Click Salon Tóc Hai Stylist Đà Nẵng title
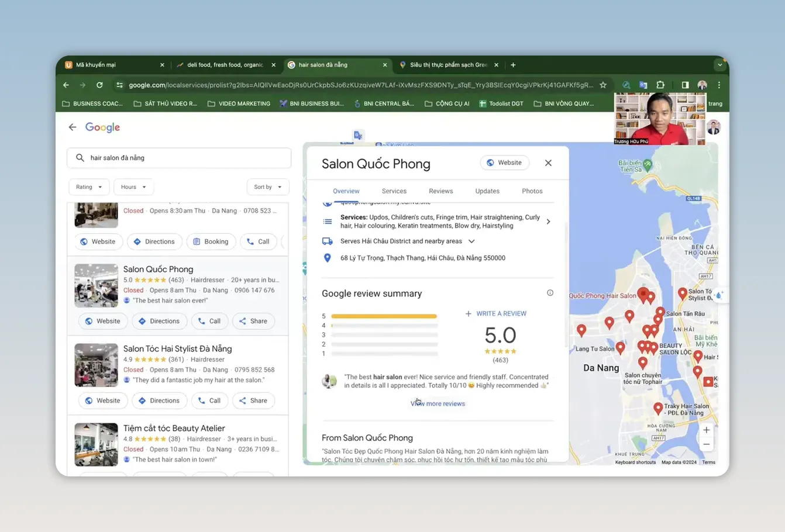785x532 pixels. [x=177, y=348]
